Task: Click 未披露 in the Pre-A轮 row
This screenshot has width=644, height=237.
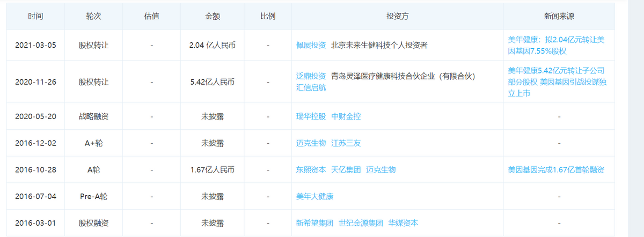Action: 212,196
